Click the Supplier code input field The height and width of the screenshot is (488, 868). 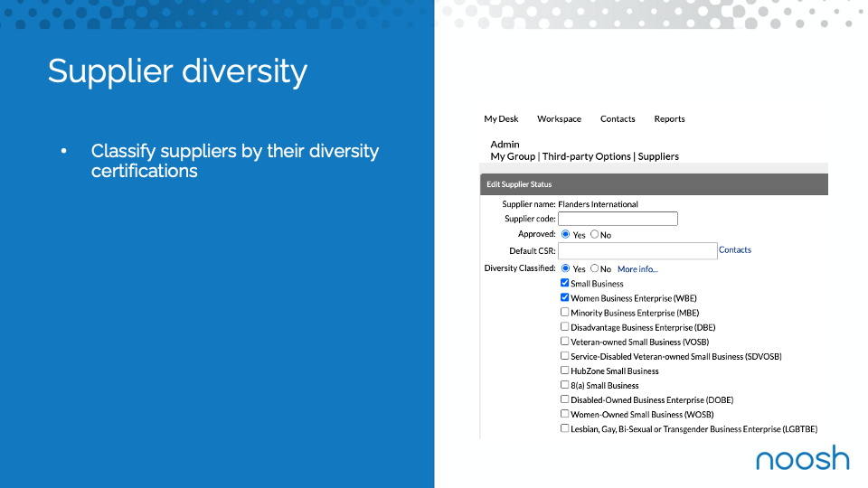coord(618,219)
